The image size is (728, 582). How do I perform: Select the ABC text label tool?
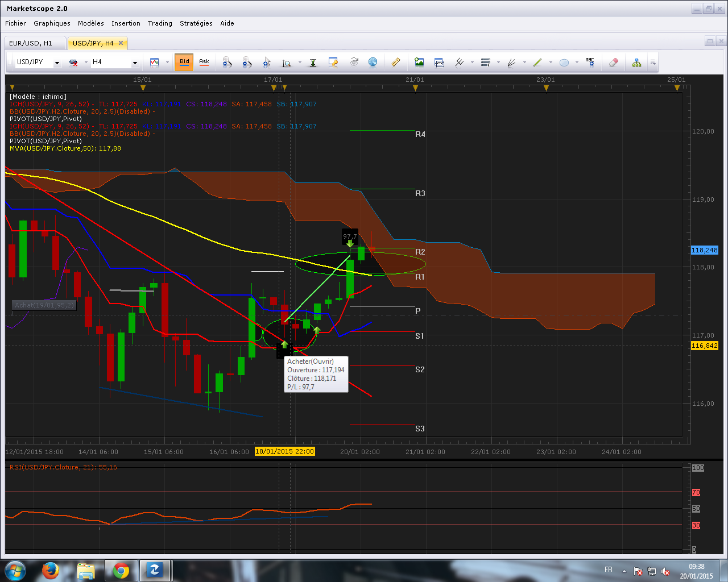point(590,62)
